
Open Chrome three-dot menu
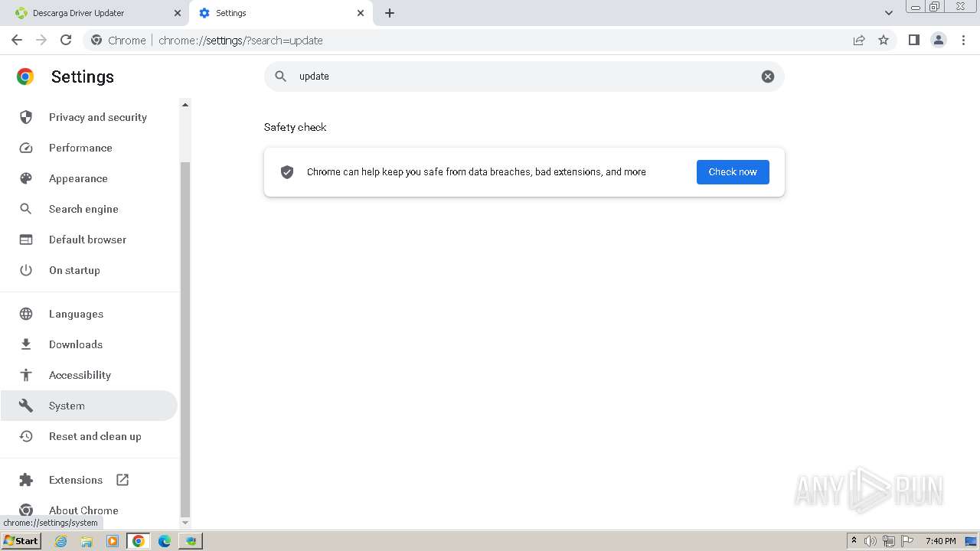click(964, 40)
